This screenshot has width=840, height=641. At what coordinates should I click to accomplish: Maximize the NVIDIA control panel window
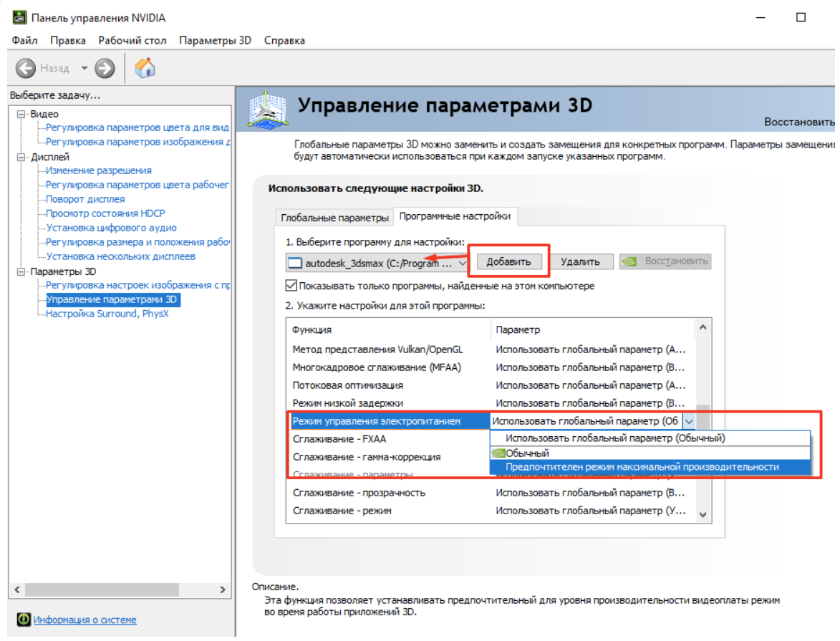click(801, 17)
